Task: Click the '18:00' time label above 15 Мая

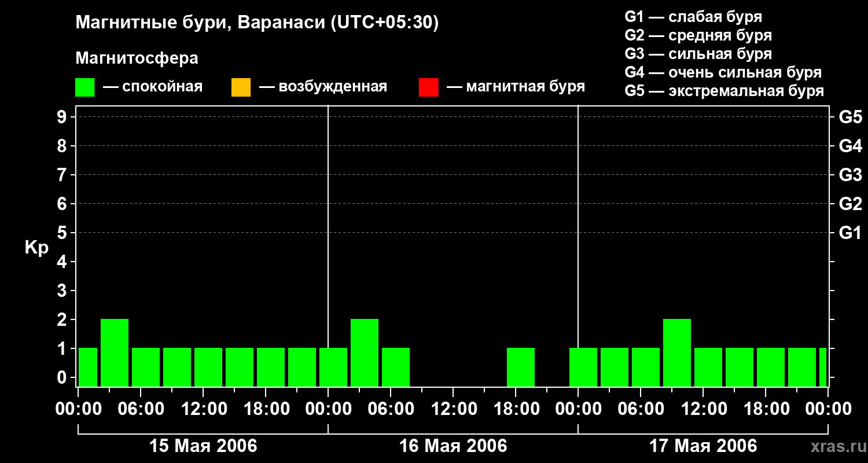Action: pos(266,409)
